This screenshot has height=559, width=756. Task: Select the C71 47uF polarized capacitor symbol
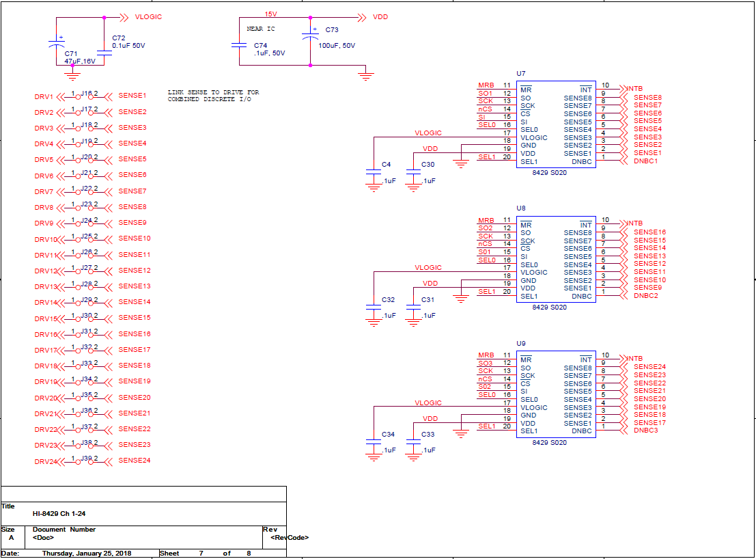[57, 42]
